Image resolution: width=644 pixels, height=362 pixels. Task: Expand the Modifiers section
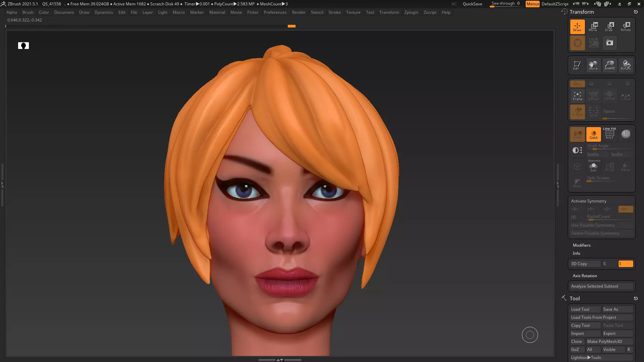point(581,245)
